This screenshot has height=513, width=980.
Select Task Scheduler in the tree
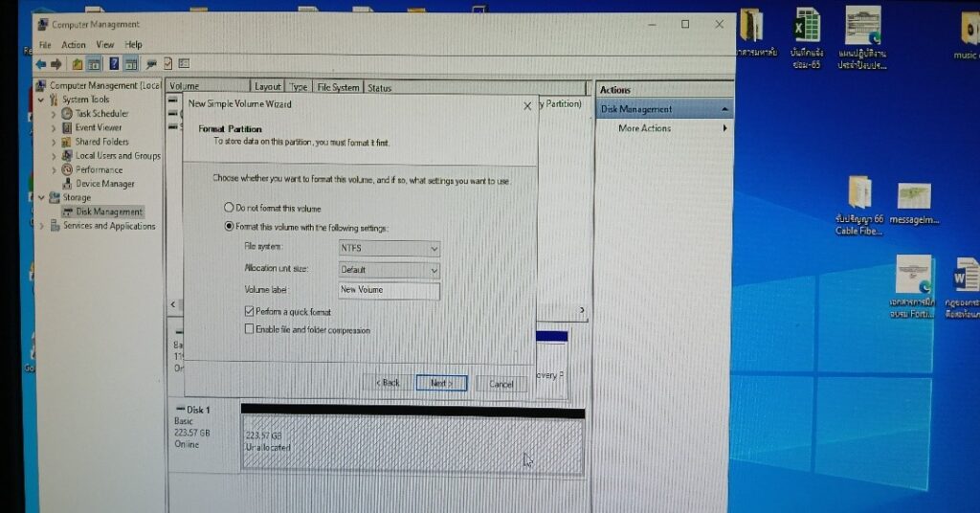click(x=101, y=113)
